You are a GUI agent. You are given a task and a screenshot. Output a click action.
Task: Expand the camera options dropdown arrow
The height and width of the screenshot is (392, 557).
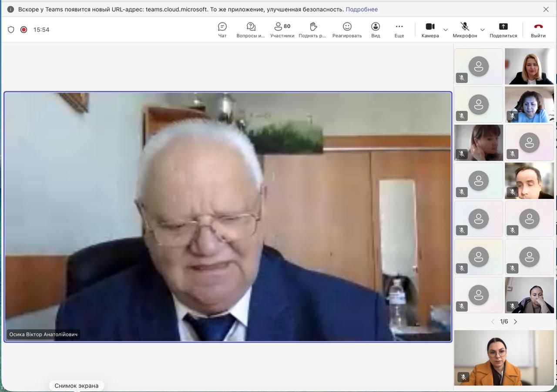pyautogui.click(x=446, y=30)
